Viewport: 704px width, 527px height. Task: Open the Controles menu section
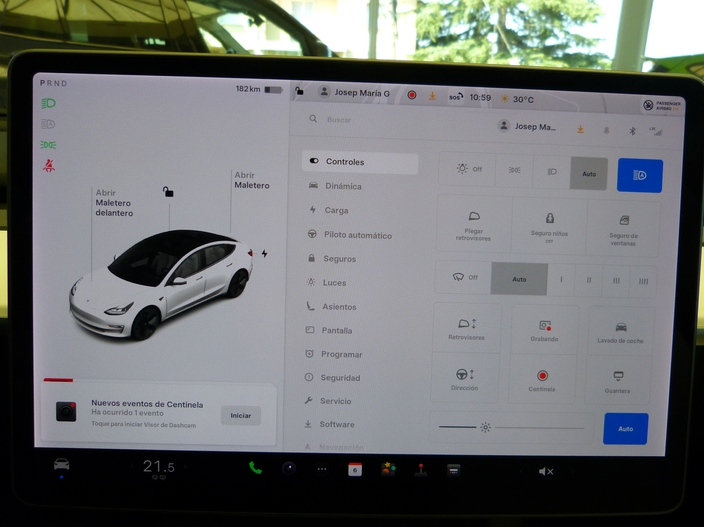pos(360,162)
